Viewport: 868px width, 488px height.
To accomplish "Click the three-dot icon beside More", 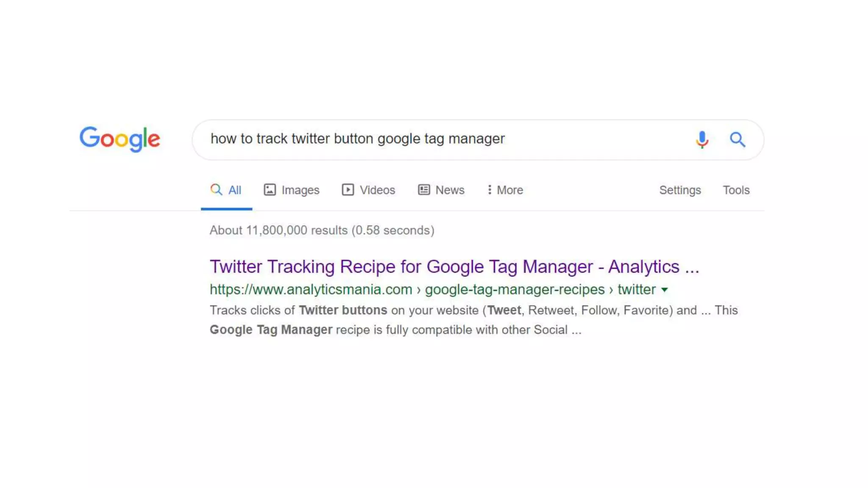I will coord(490,190).
